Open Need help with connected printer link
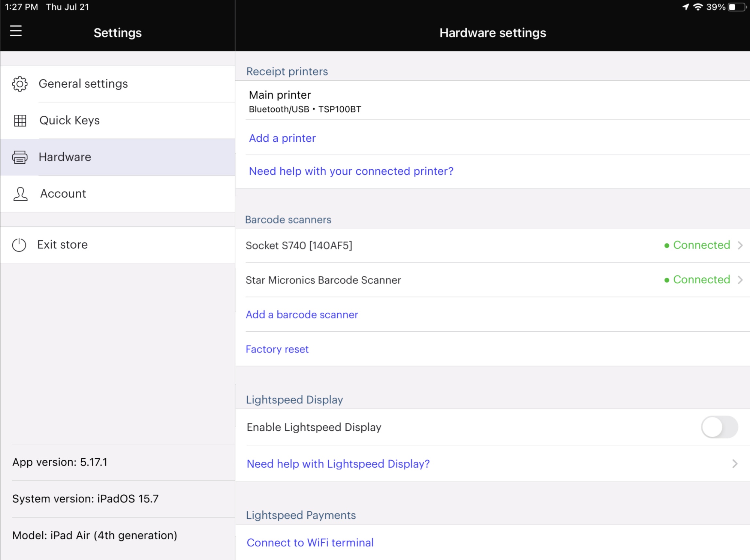This screenshot has height=560, width=750. [x=351, y=171]
